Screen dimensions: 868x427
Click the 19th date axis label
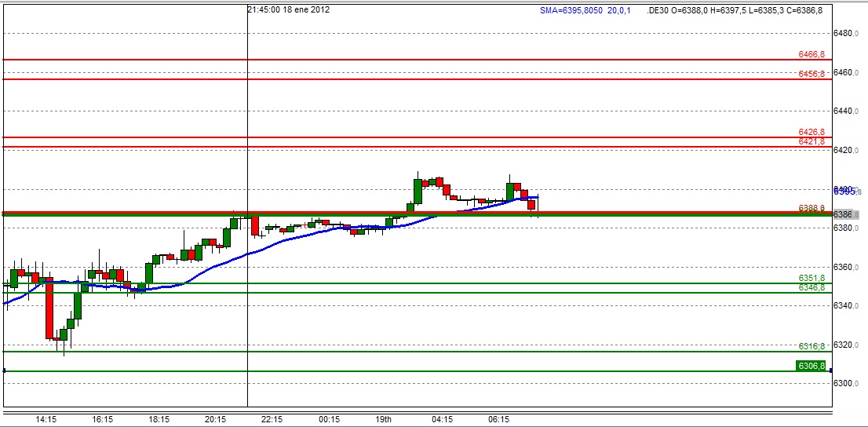click(384, 419)
